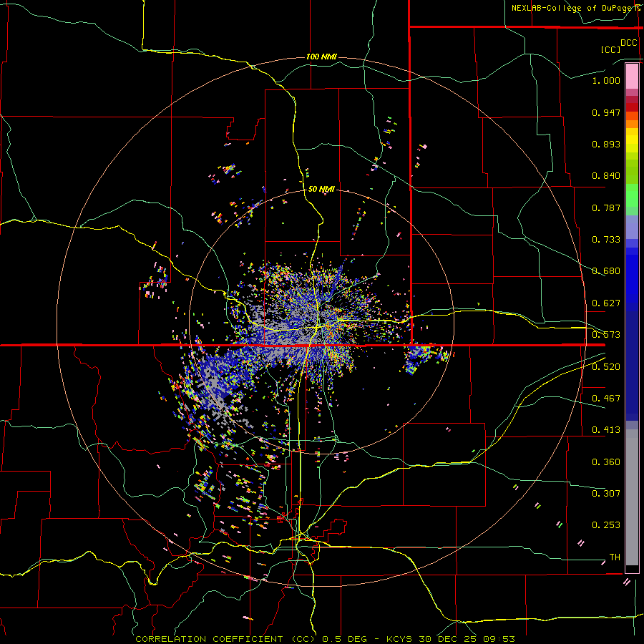Screen dimensions: 644x644
Task: Click the 100 NMI range ring label
Action: (x=321, y=57)
